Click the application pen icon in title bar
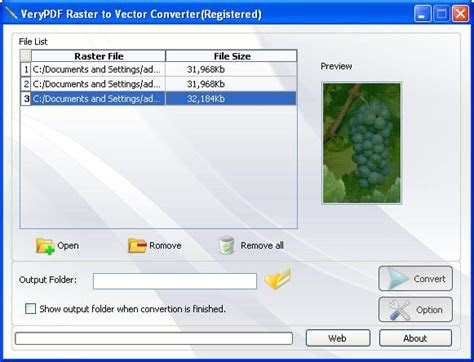This screenshot has width=474, height=362. 10,13
